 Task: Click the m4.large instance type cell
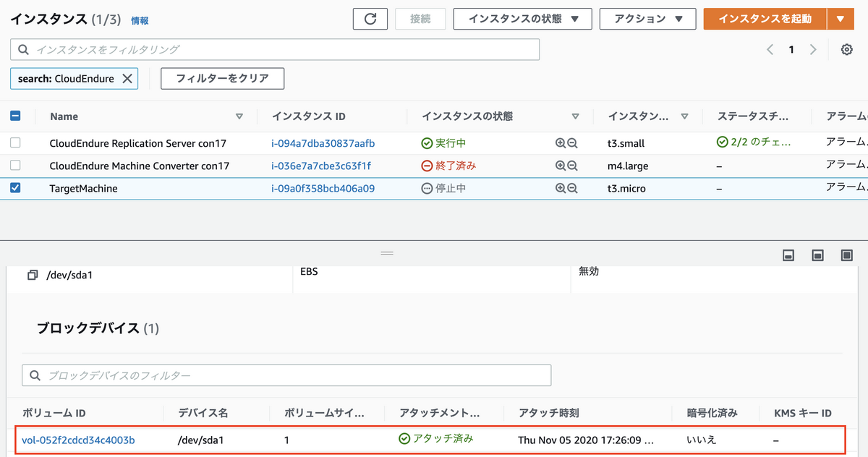pos(628,166)
